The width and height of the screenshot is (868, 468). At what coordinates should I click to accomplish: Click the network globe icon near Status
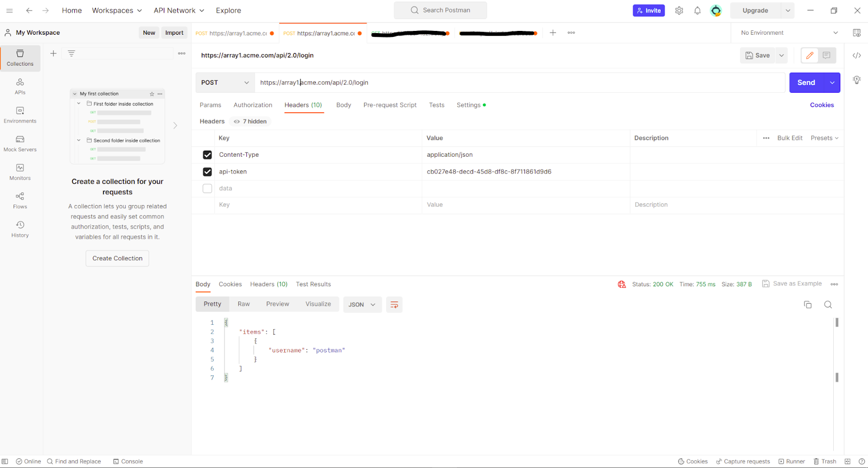tap(622, 284)
